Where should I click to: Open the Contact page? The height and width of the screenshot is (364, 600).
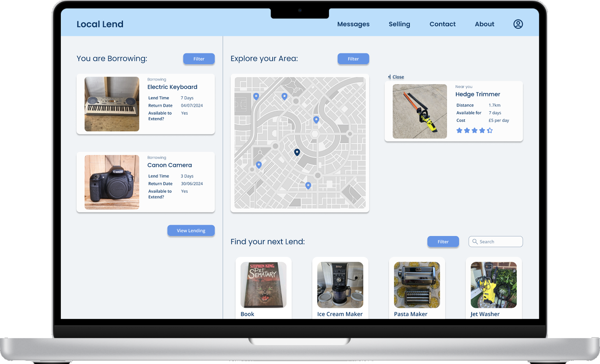442,24
